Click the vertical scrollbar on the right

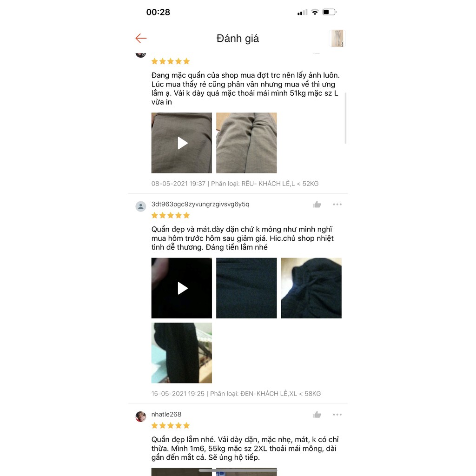(345, 118)
